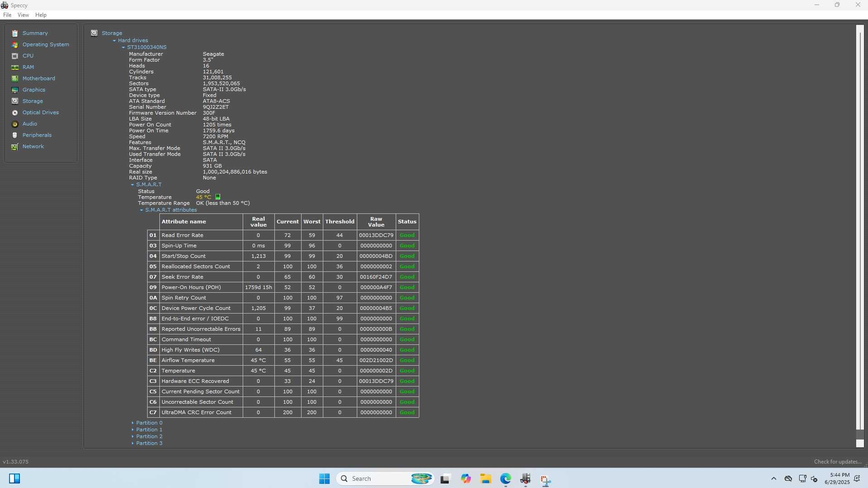Collapse the ST31000340NS drive node
This screenshot has height=488, width=868.
click(x=123, y=47)
